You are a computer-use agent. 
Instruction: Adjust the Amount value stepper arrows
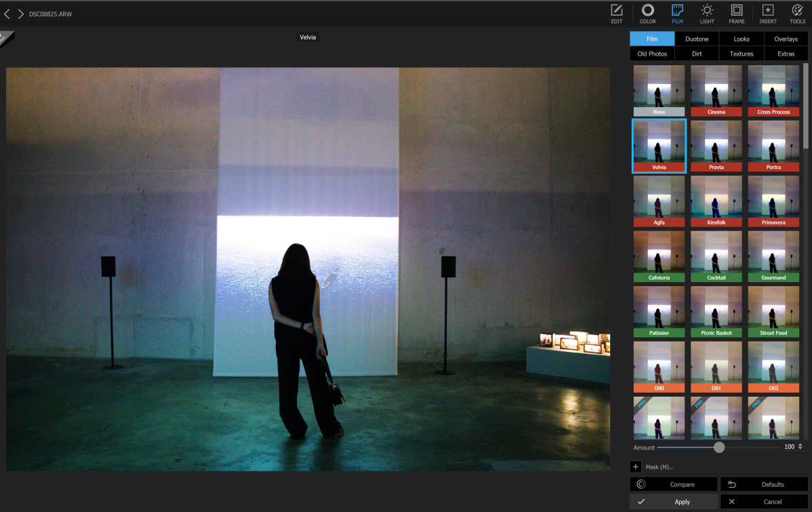pos(800,447)
